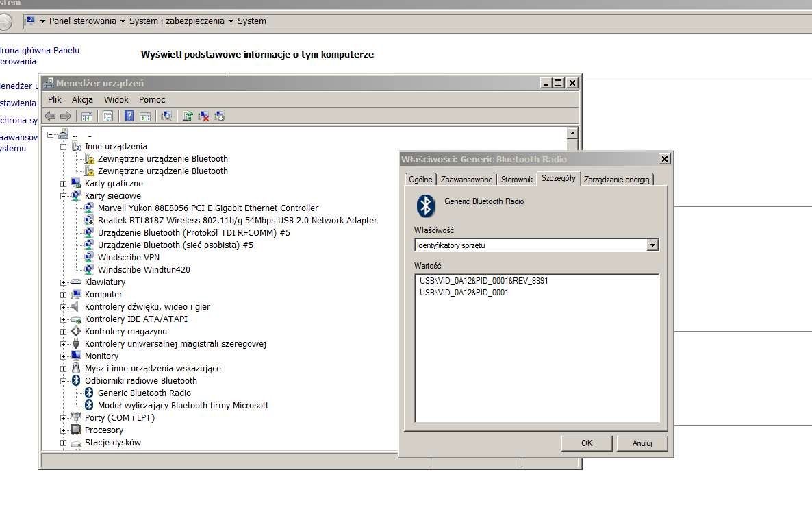Select Windscribe Windtun420 adapter
Image resolution: width=812 pixels, height=531 pixels.
pyautogui.click(x=144, y=270)
